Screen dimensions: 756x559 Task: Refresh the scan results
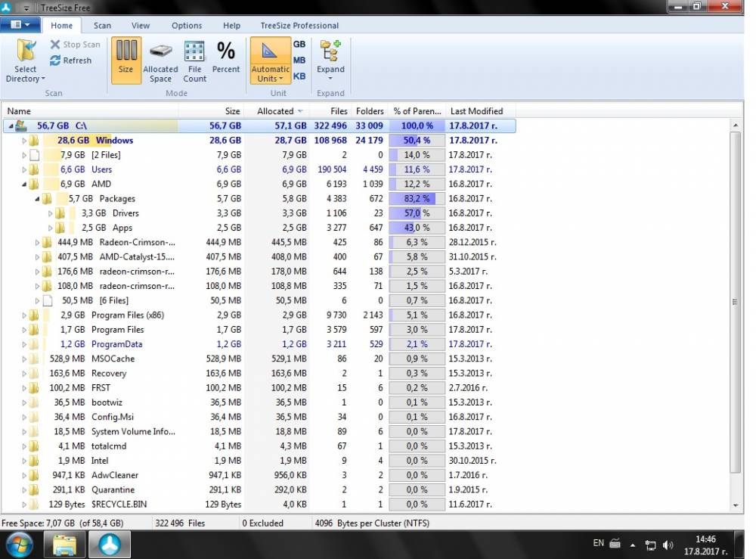(x=71, y=61)
